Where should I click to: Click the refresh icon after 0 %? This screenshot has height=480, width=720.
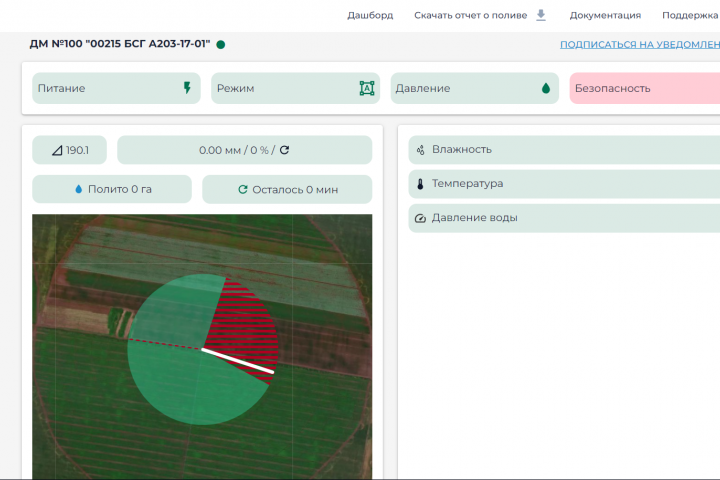click(284, 150)
